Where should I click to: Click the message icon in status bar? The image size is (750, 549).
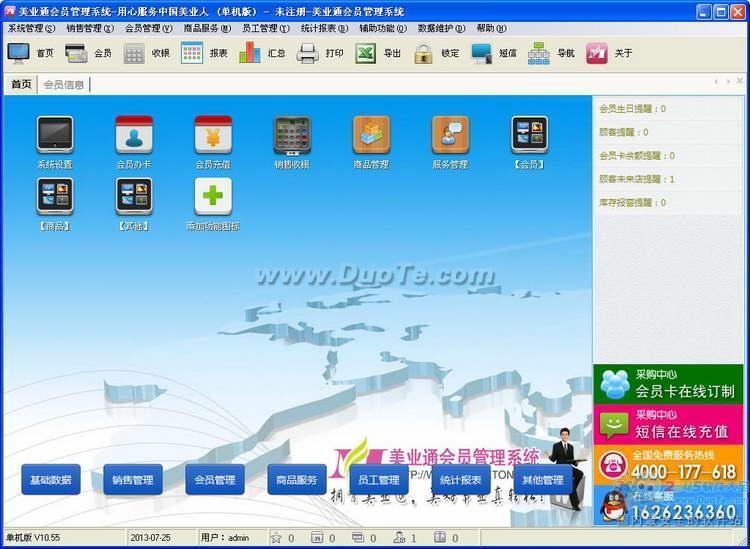coord(357,538)
